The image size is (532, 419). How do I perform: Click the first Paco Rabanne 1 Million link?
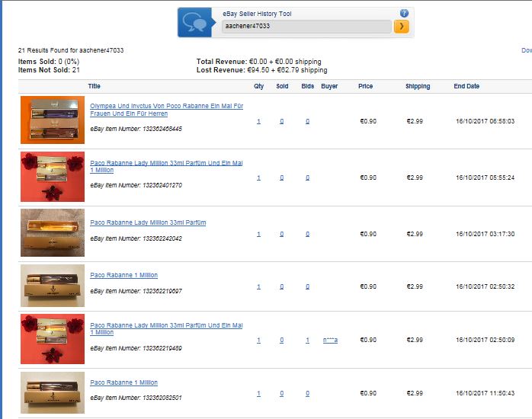coord(123,275)
